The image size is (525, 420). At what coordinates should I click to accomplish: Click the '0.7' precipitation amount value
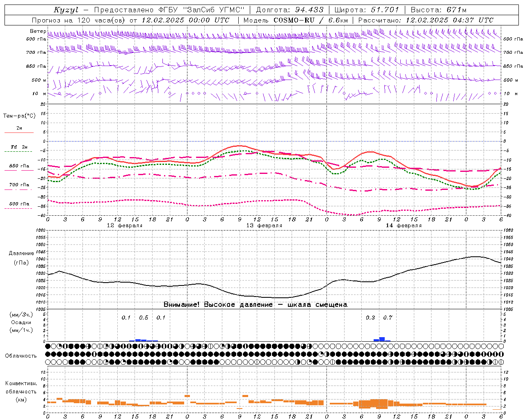[388, 318]
